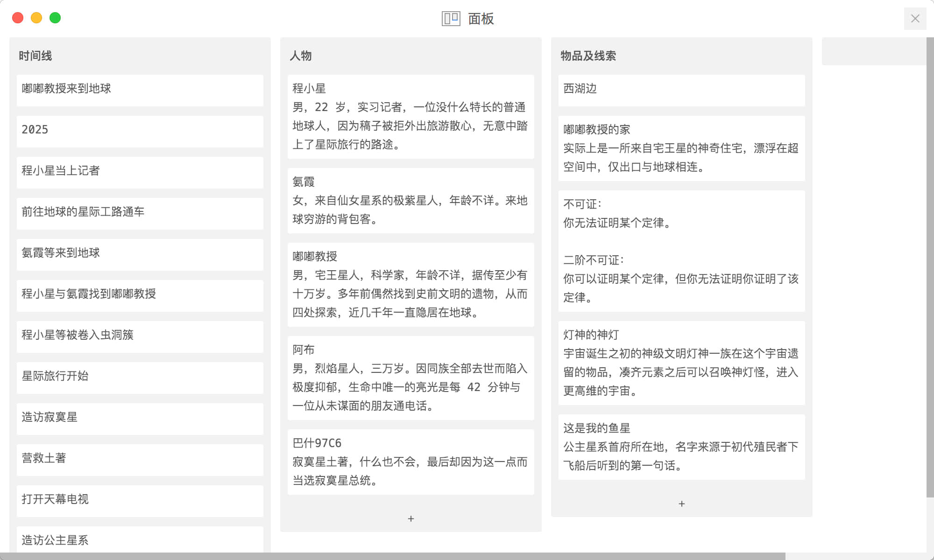Select the 嘟嘟教授 character card

tap(411, 285)
